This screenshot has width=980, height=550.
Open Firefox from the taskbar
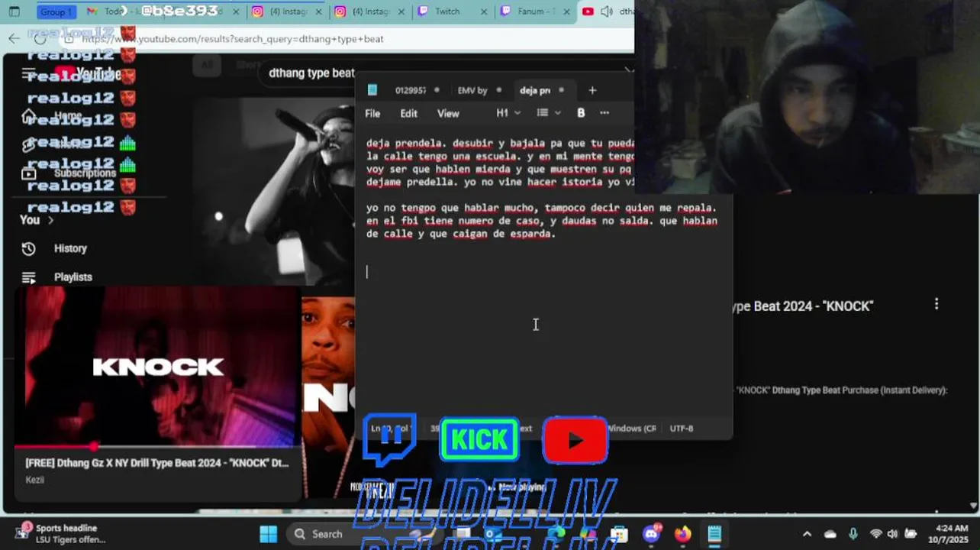[682, 534]
